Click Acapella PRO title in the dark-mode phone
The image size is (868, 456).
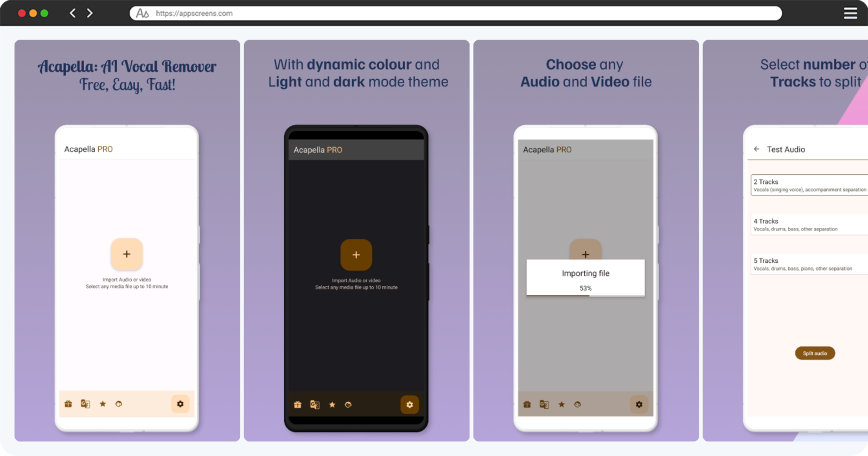point(318,150)
